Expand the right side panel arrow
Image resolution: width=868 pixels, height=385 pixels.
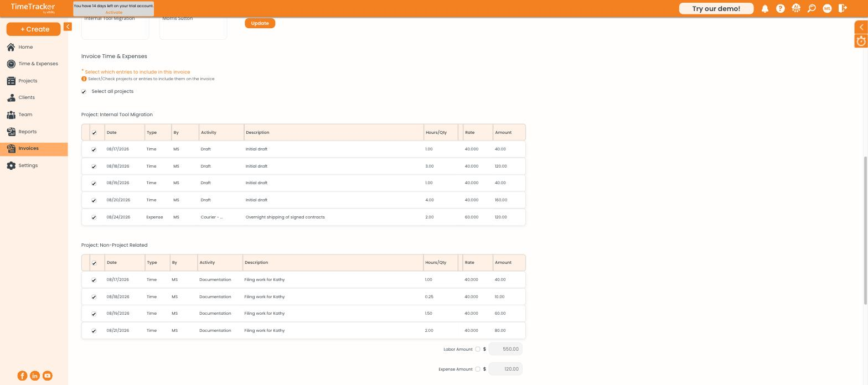pyautogui.click(x=861, y=27)
